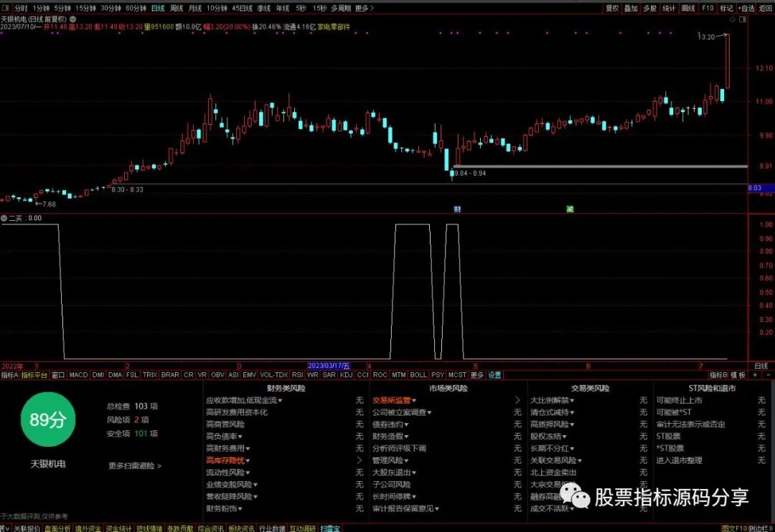Click the blue 财 marker on chart
Viewport: 775px width, 532px height.
click(457, 209)
